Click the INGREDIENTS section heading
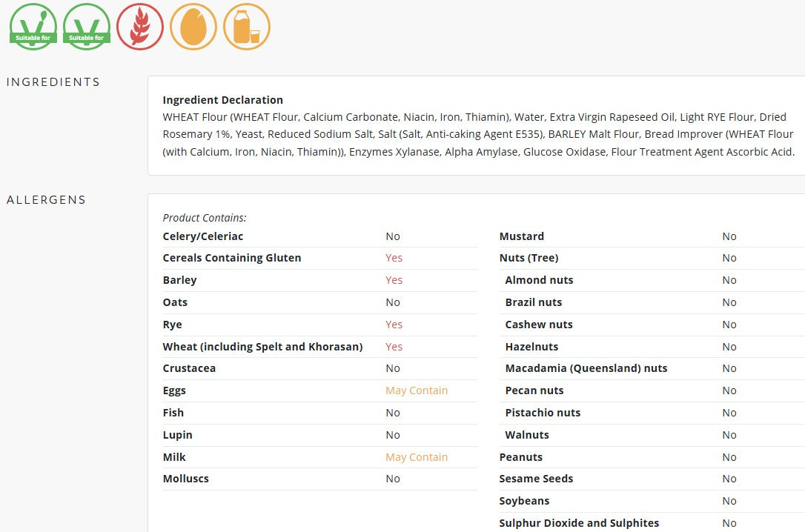The height and width of the screenshot is (532, 805). point(53,82)
